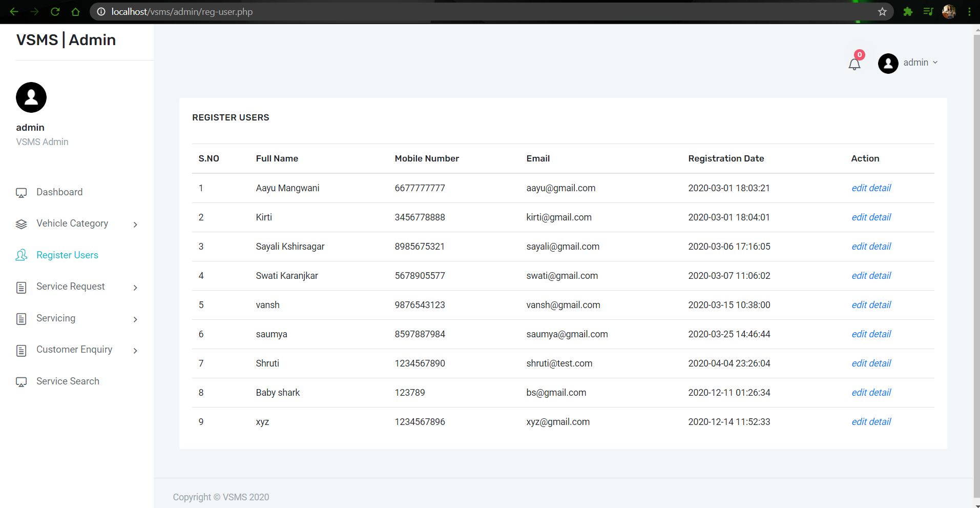Select the admin profile picture in sidebar
The image size is (980, 508).
pyautogui.click(x=31, y=97)
